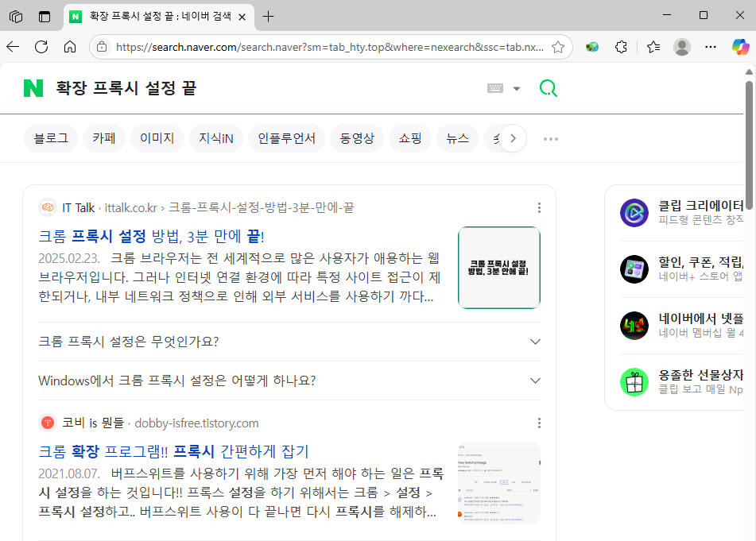Open the Proxy SwitchyOmega screenshot thumbnail
Screen dimensions: 756x541
[x=499, y=483]
